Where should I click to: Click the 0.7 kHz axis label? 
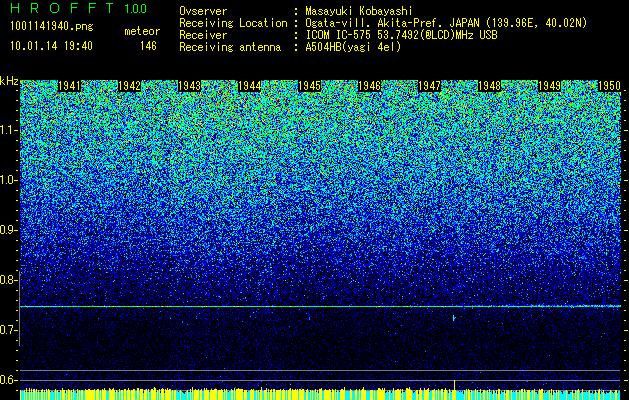click(8, 330)
